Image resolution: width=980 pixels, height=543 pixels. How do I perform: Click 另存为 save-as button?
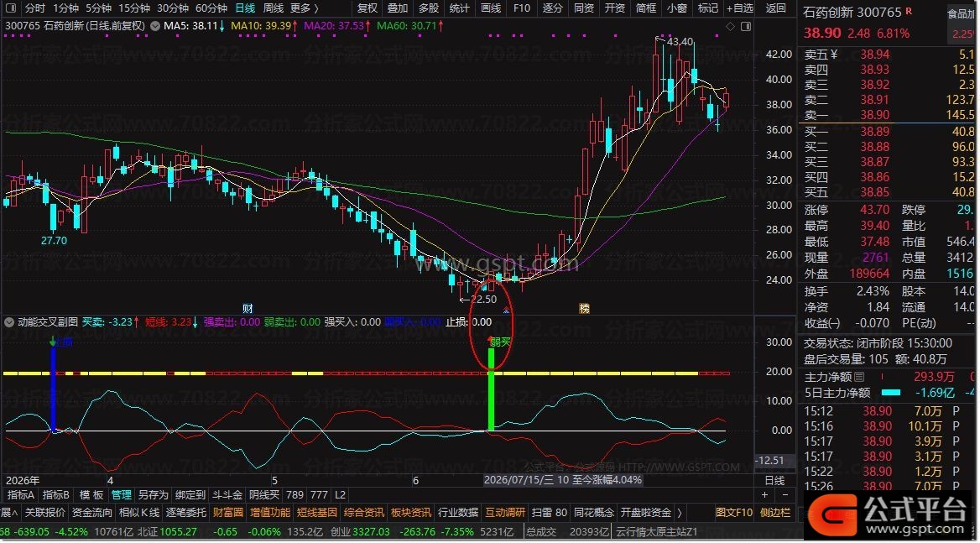153,495
